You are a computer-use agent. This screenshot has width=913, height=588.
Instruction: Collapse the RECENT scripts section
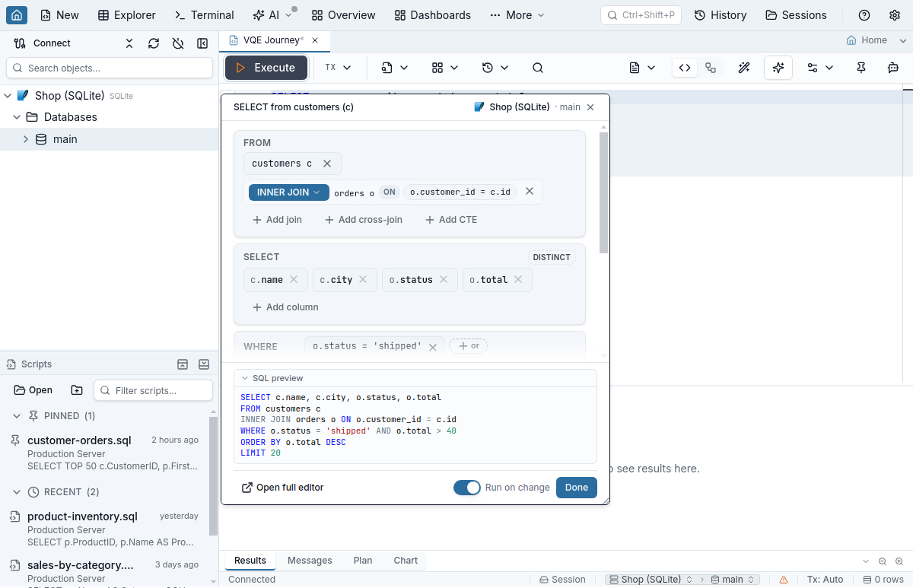coord(17,492)
